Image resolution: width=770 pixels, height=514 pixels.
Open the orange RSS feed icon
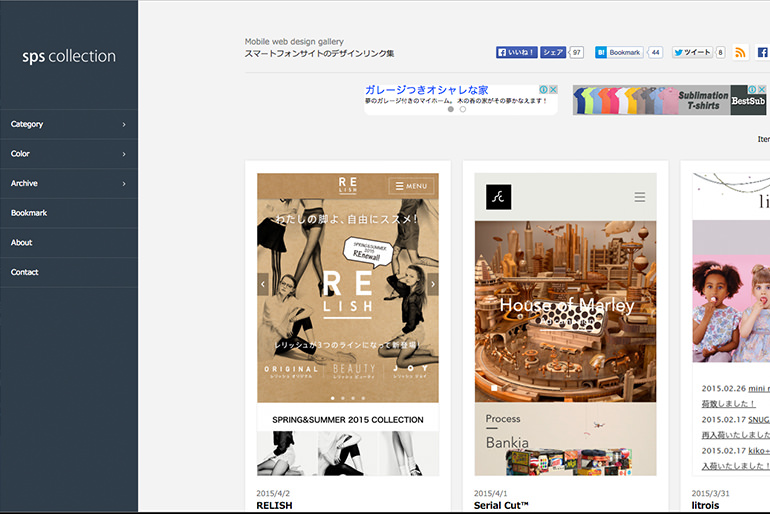coord(740,52)
